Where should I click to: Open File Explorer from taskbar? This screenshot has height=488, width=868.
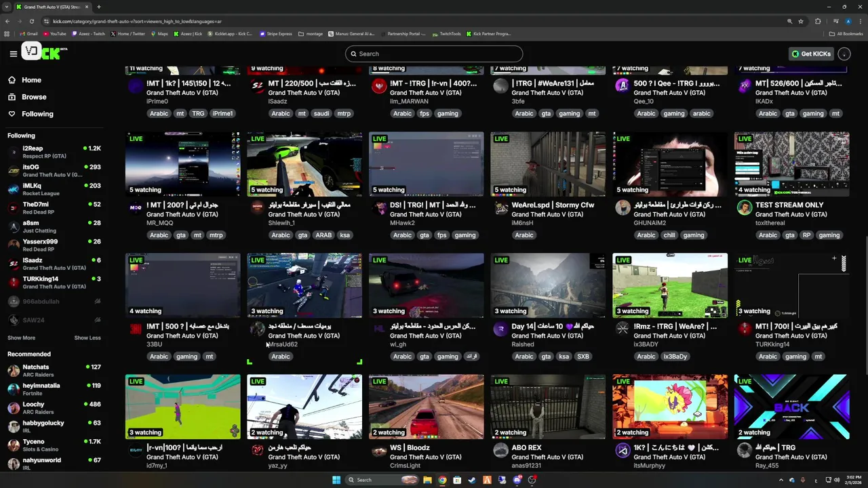click(427, 480)
